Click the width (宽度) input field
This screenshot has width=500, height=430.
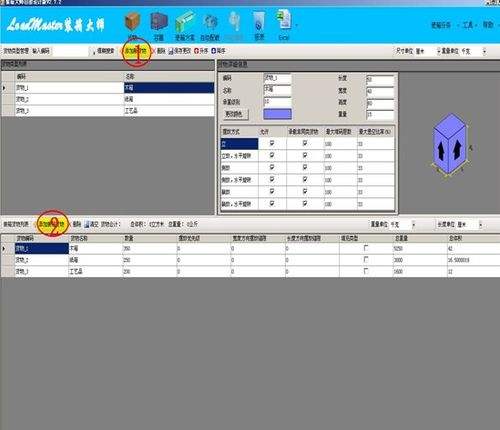tap(380, 91)
